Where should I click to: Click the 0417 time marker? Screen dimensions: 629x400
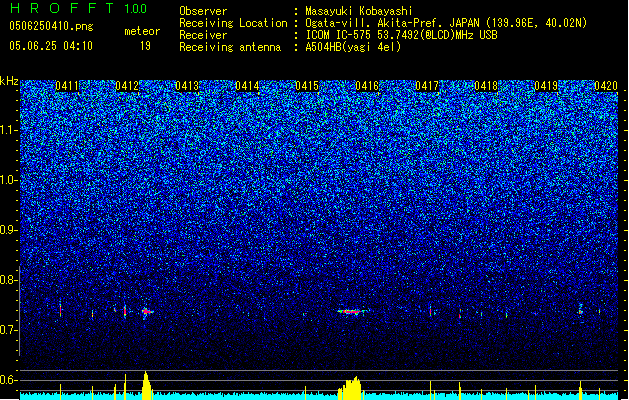pos(427,86)
